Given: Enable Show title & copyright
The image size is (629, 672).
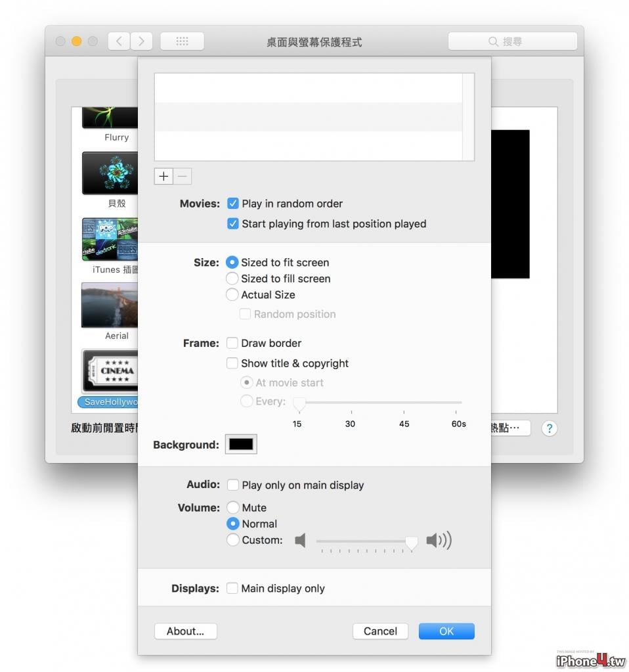Looking at the screenshot, I should point(232,363).
